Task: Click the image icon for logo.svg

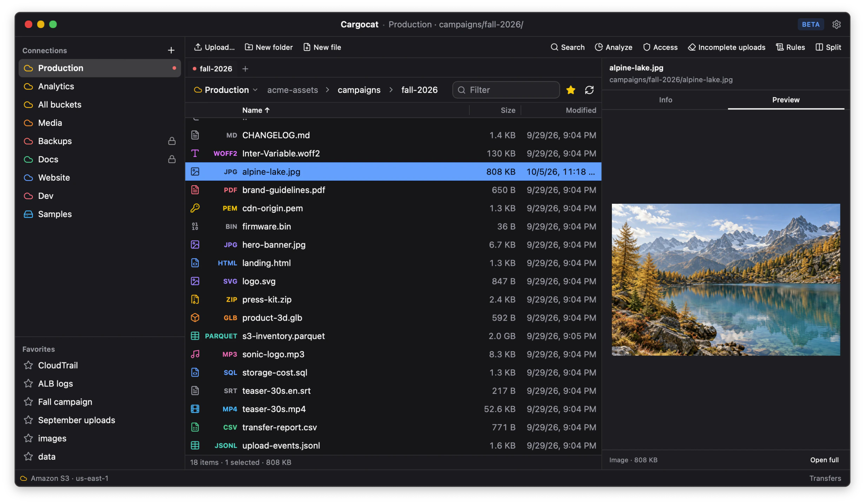Action: pos(195,281)
